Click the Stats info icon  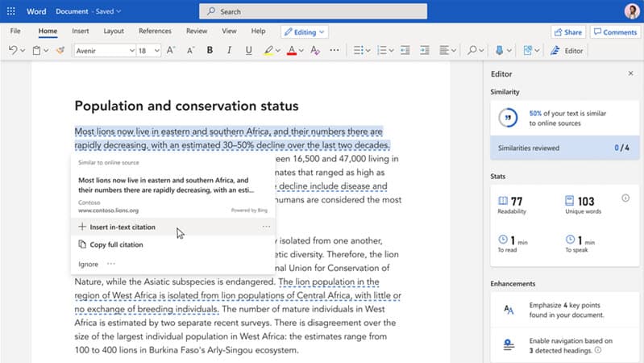[x=625, y=198]
